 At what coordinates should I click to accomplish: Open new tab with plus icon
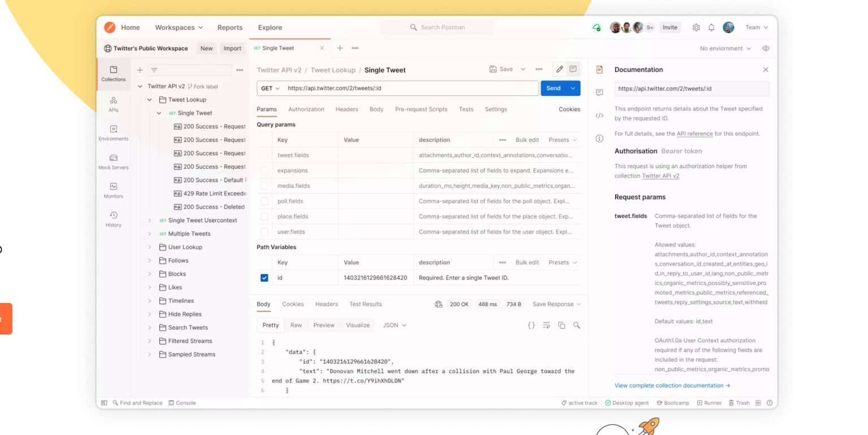tap(340, 48)
